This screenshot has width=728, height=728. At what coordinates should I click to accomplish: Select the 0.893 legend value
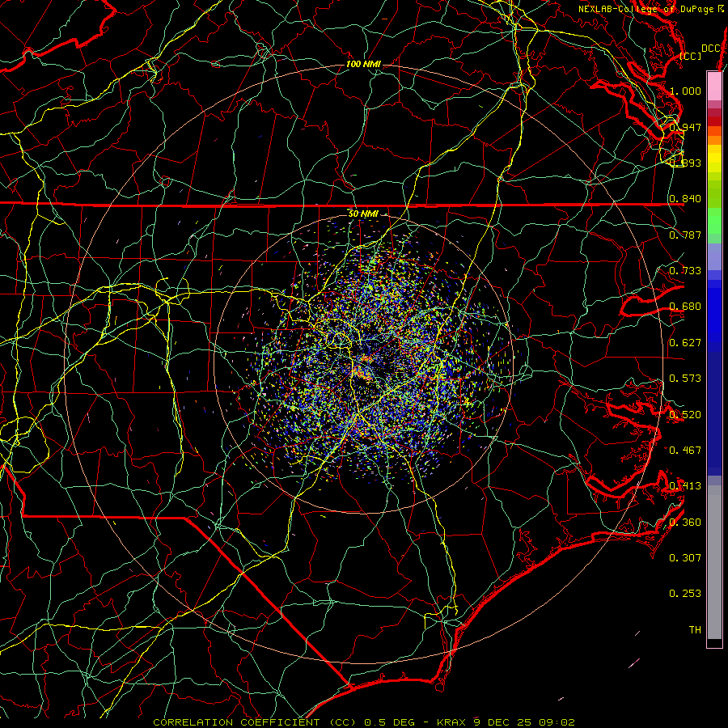[685, 163]
